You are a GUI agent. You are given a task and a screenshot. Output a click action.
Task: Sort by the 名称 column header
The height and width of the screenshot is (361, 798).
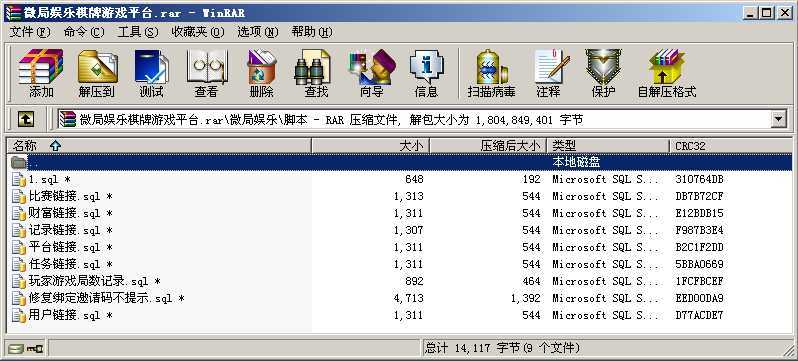coord(158,146)
